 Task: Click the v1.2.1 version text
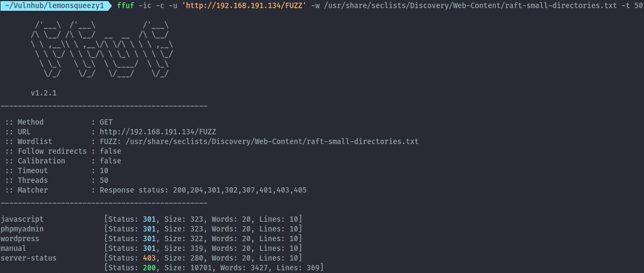(x=44, y=93)
